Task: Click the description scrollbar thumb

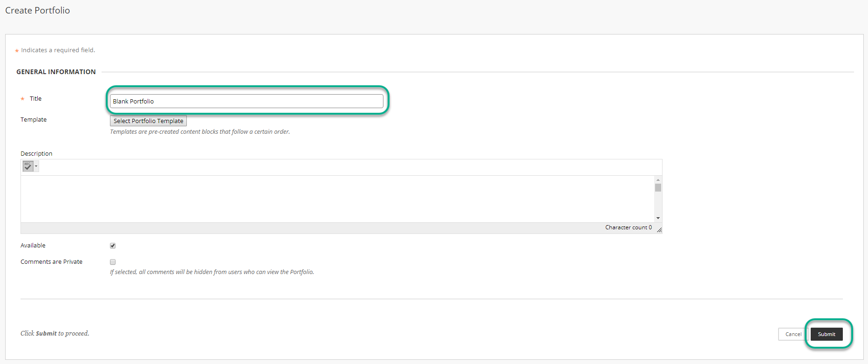Action: 658,188
